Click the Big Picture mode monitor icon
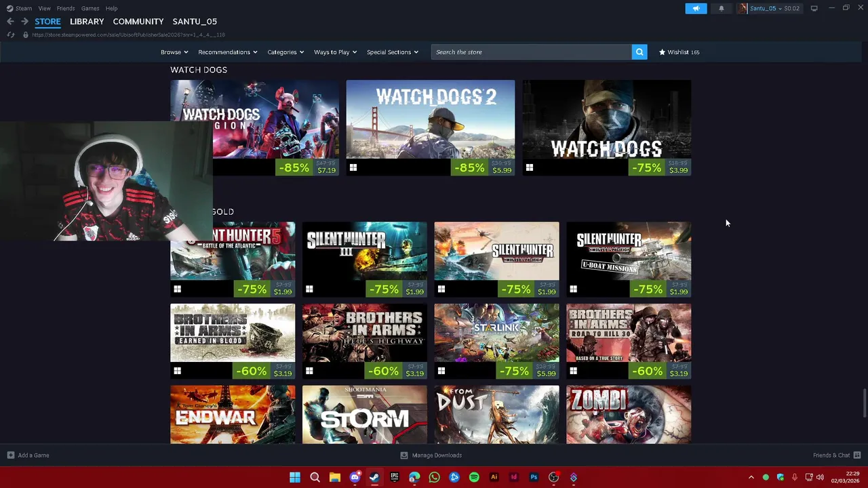 coord(814,8)
